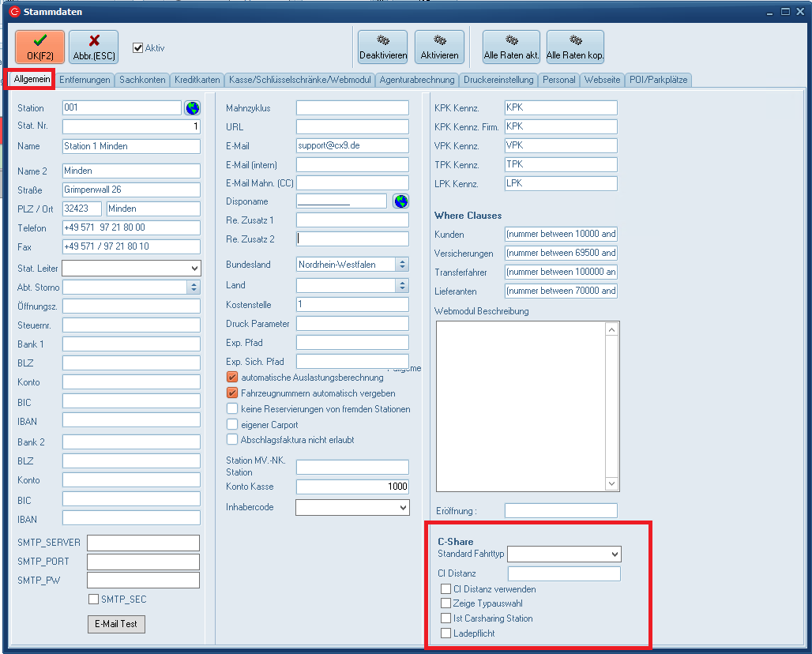This screenshot has width=812, height=654.
Task: Click the globe icon next to Disponame
Action: click(x=400, y=201)
